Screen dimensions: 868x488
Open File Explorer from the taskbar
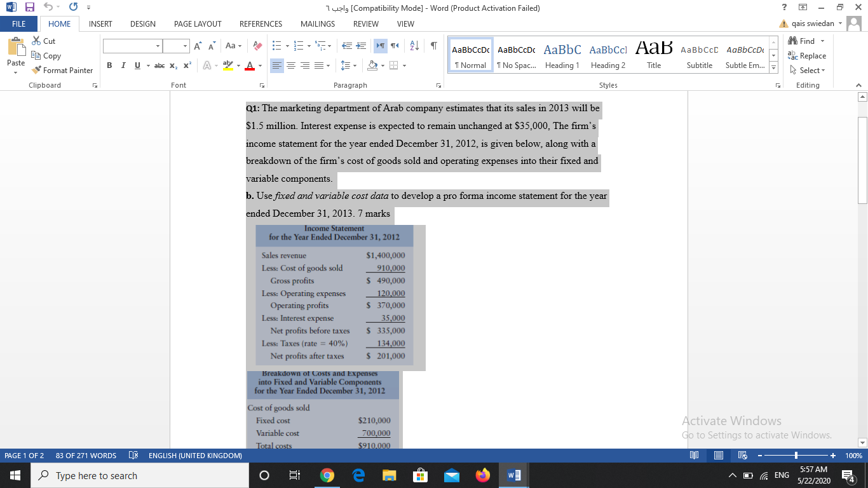click(389, 475)
